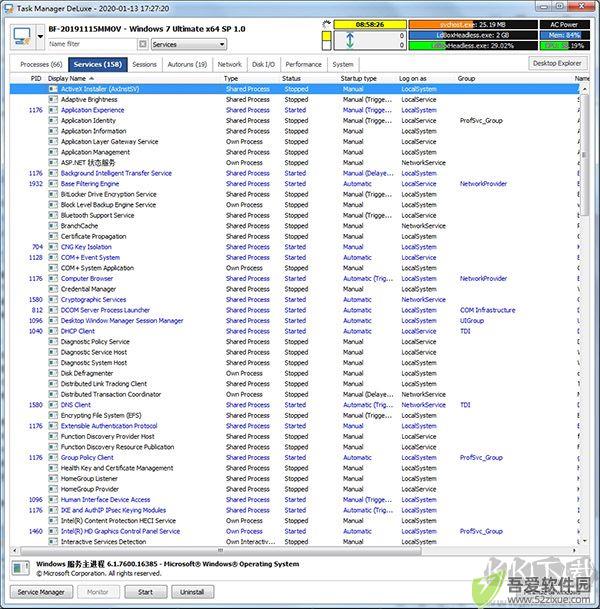Select the Services (158) tab
This screenshot has height=609, width=600.
(97, 64)
